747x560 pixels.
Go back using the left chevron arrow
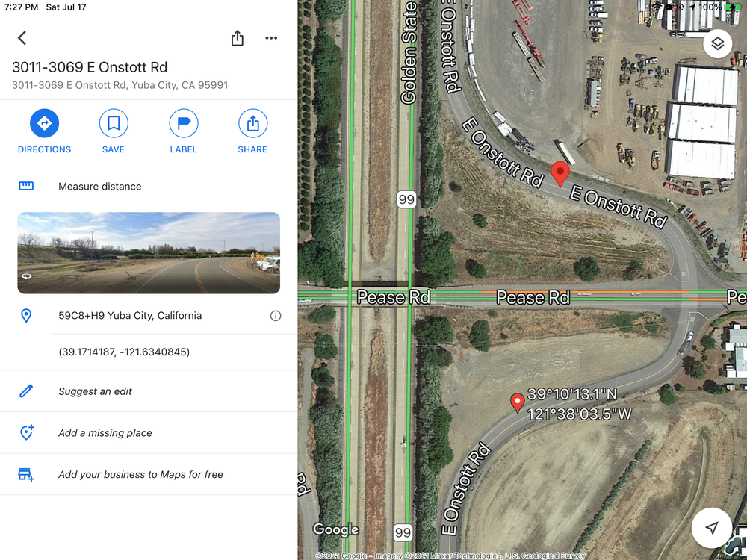click(x=22, y=38)
